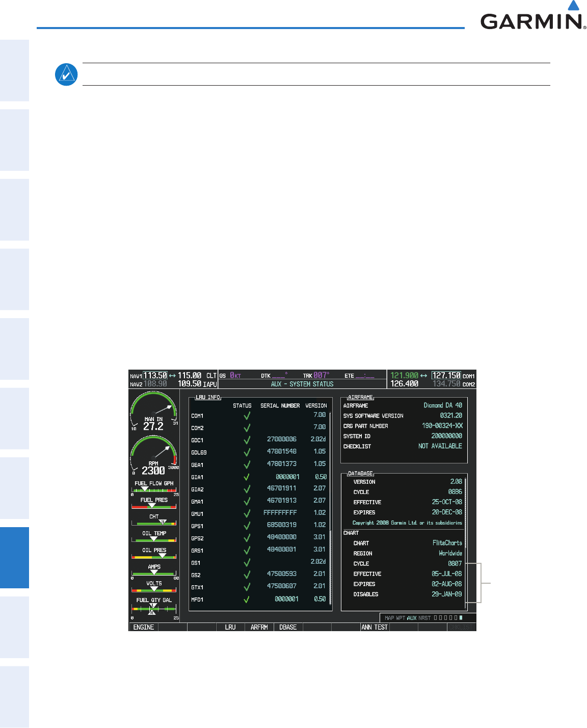This screenshot has height=728, width=587.
Task: Click the OIL TEMP indicator bar
Action: pos(154,539)
